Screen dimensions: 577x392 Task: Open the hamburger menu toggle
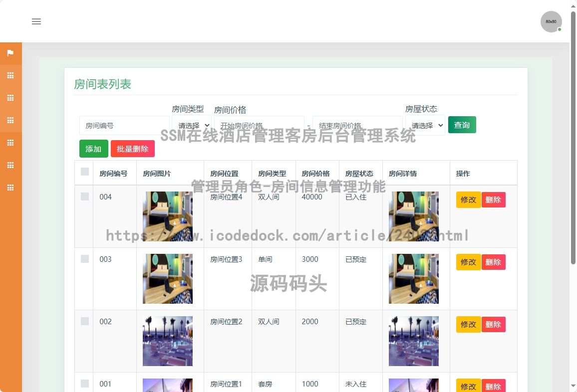tap(36, 22)
